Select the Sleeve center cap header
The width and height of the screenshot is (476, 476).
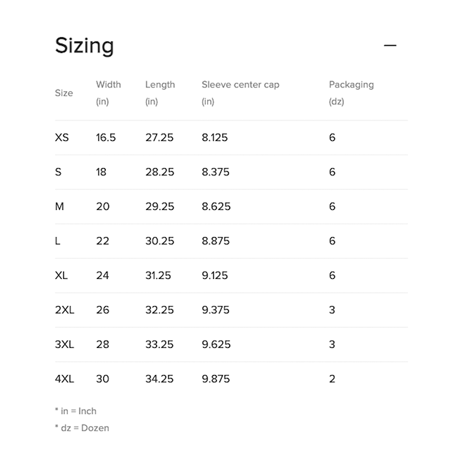pyautogui.click(x=240, y=93)
